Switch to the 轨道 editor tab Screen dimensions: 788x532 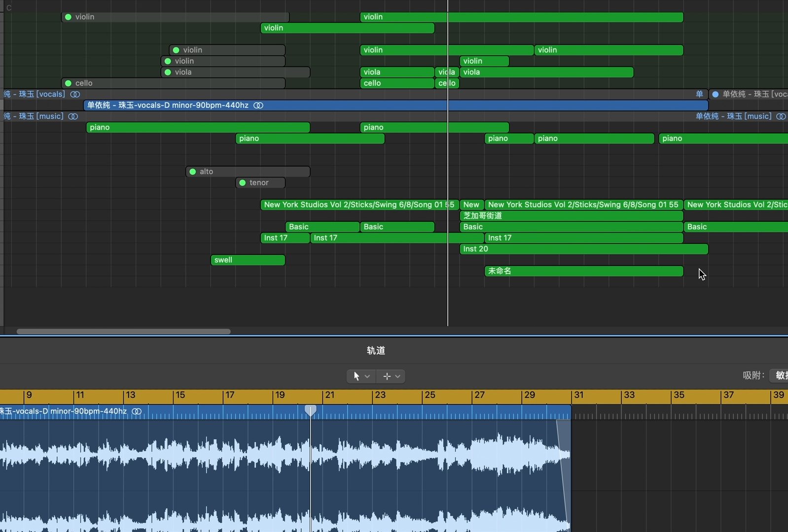point(376,351)
